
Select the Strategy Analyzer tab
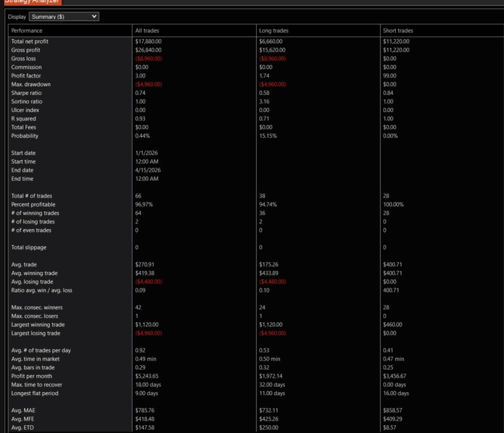[30, 2]
